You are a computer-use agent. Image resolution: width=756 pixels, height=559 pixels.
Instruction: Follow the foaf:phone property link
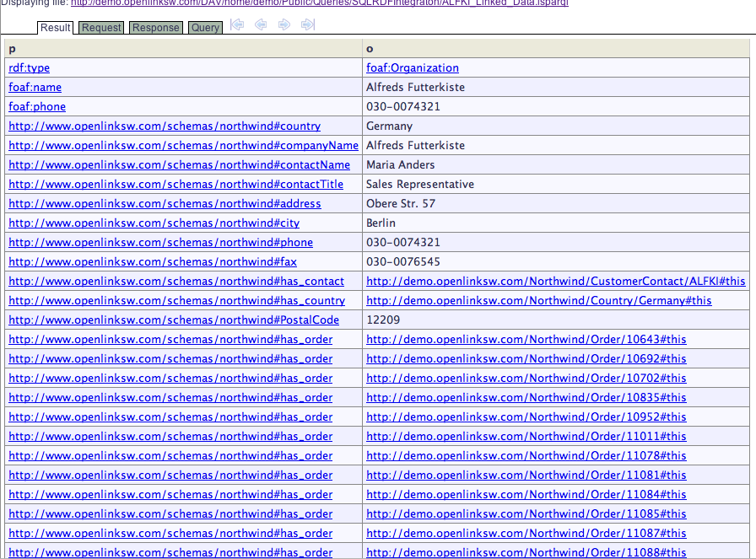pos(37,107)
